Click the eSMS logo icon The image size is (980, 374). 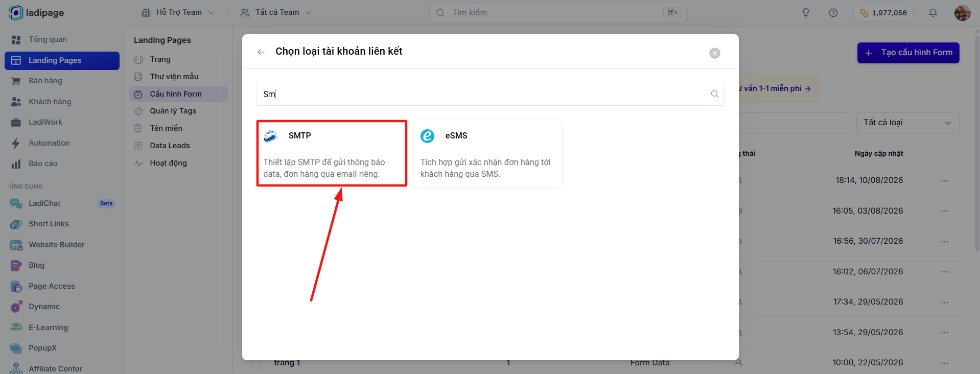pos(427,136)
